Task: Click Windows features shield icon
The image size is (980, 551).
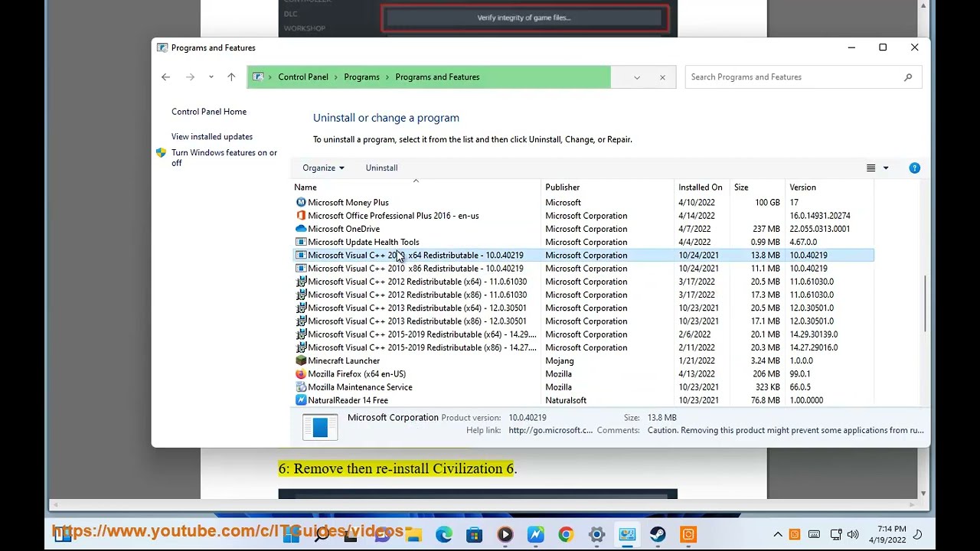Action: pos(161,153)
